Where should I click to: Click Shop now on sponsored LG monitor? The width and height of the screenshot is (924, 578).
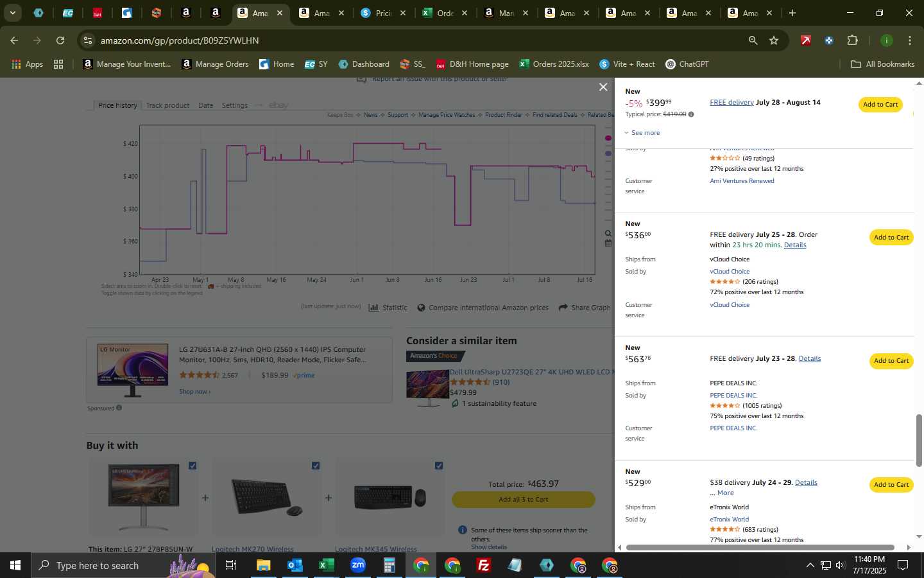pos(194,392)
